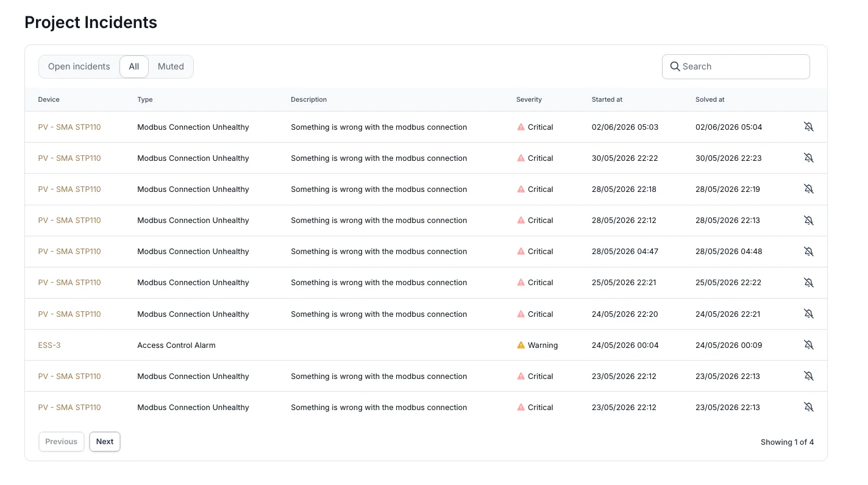The width and height of the screenshot is (868, 485).
Task: Click the solved time '24/05/2026 00:09'
Action: (728, 345)
